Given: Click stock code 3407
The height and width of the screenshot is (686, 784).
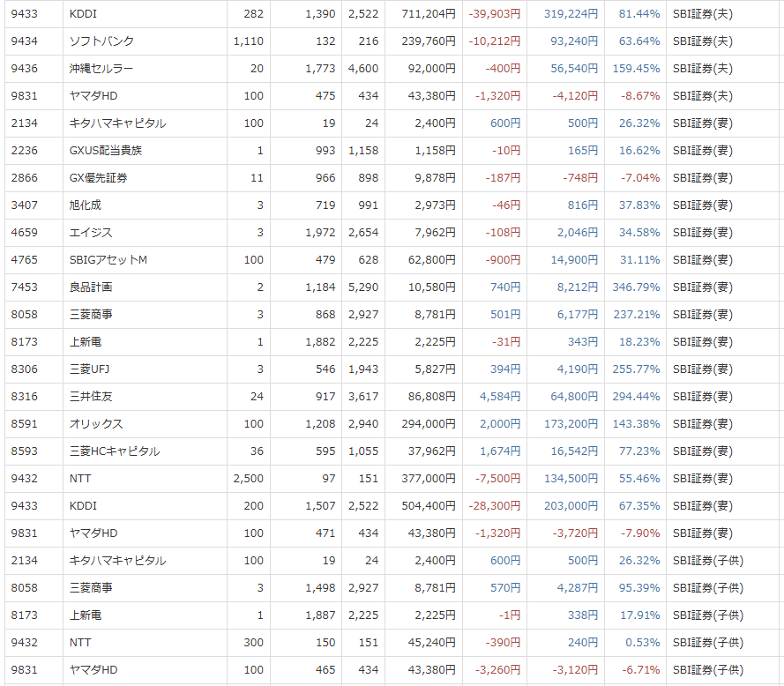Looking at the screenshot, I should pos(24,205).
